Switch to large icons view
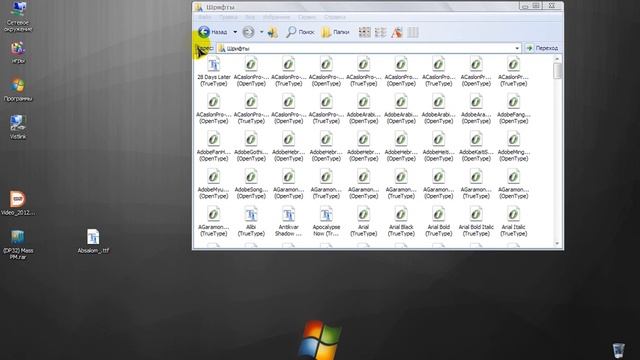This screenshot has height=360, width=640. 364,32
